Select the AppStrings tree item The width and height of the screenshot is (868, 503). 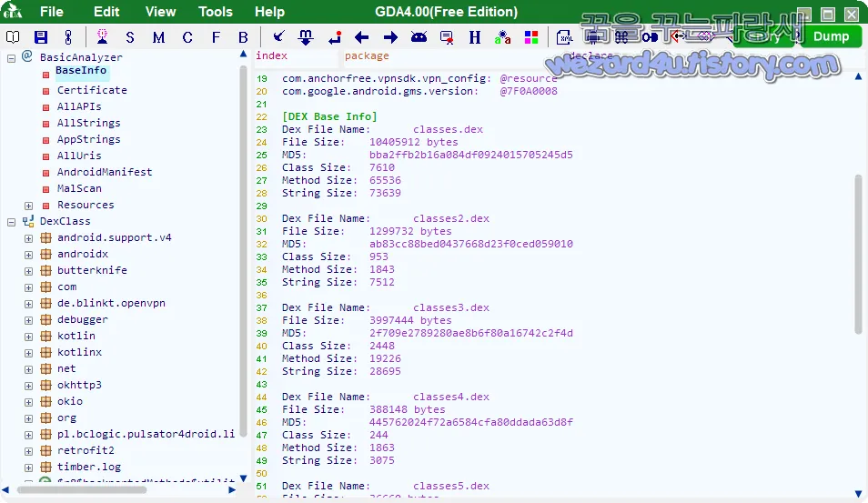88,139
